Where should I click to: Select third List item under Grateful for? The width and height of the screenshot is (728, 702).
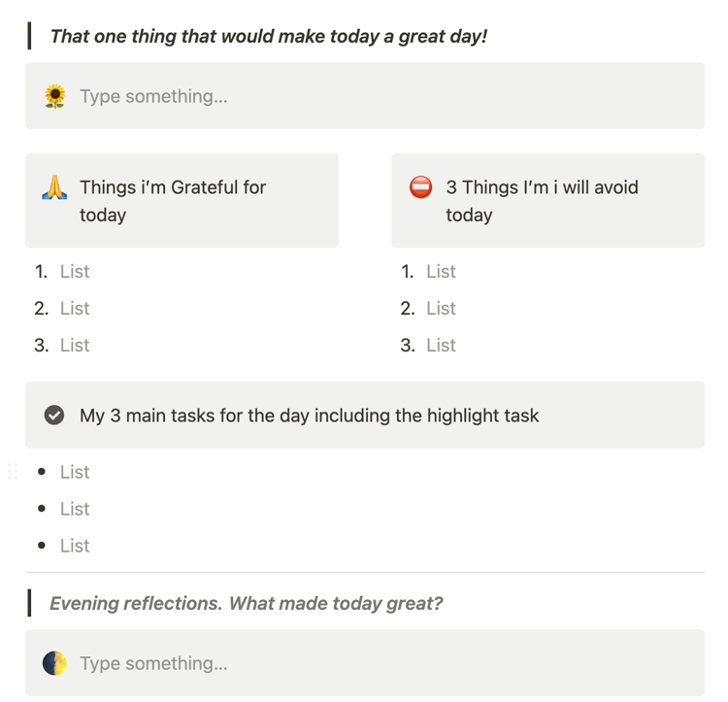(x=75, y=346)
